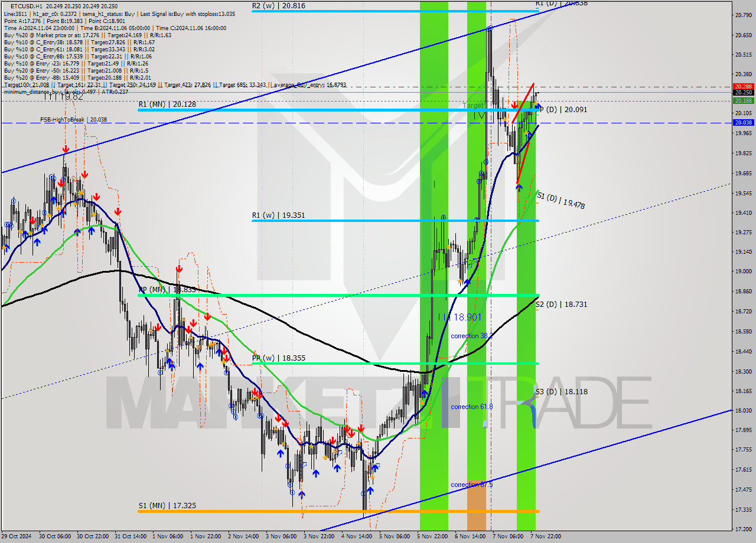Click 18.580 on the price axis
The height and width of the screenshot is (543, 756).
(742, 331)
